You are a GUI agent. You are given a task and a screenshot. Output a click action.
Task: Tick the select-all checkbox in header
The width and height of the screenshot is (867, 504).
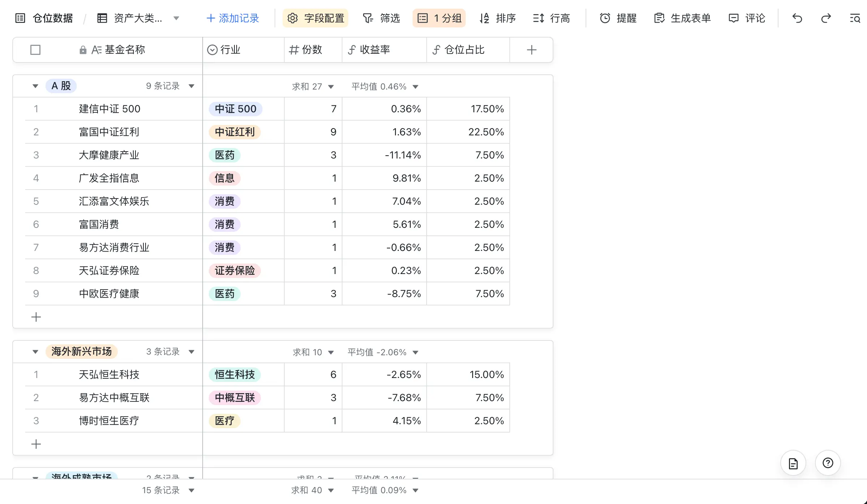click(35, 50)
